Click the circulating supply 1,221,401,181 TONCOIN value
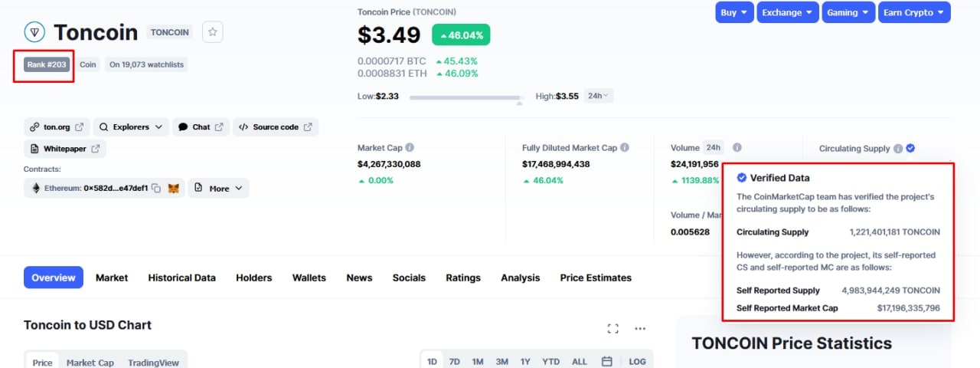980x368 pixels. click(895, 232)
